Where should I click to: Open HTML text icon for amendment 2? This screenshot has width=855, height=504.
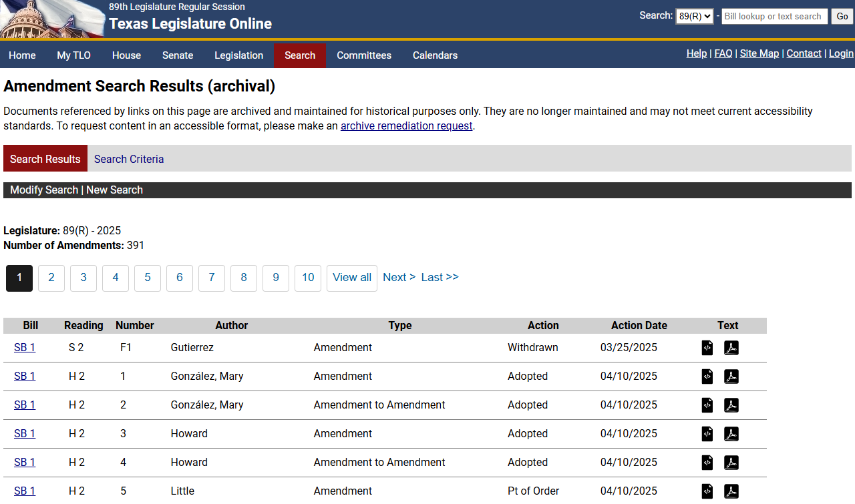coord(707,405)
